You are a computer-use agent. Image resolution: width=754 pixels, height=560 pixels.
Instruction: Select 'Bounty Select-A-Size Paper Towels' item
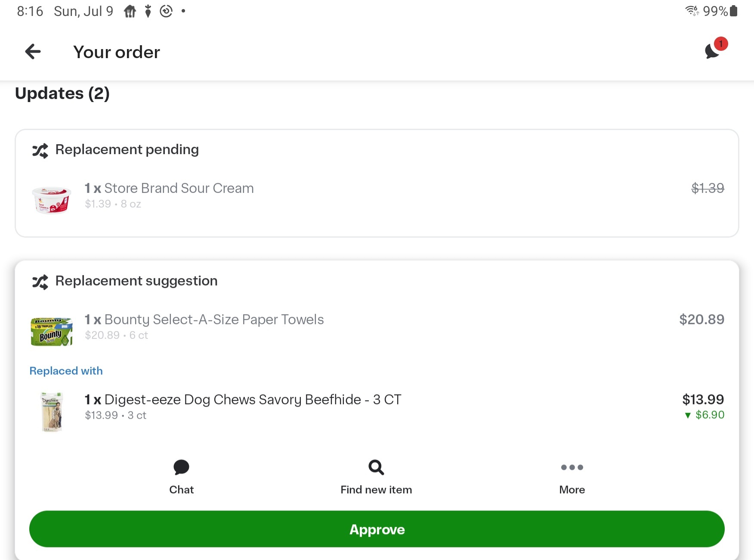204,319
